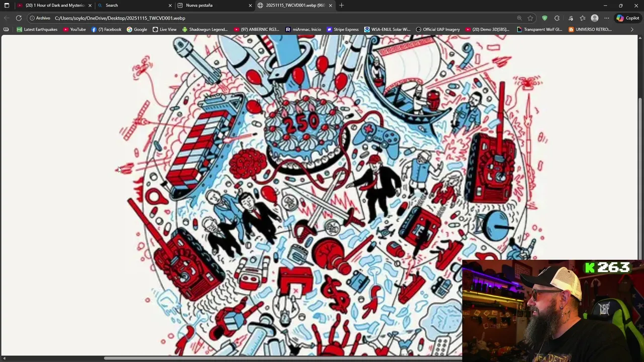Open the green shield adblock extension
The image size is (644, 362).
(x=544, y=18)
